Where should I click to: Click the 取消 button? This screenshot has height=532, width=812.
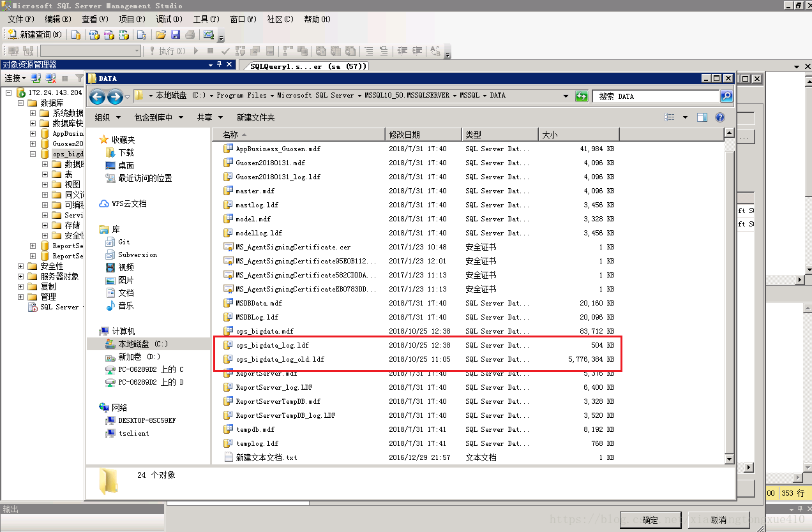pos(719,520)
